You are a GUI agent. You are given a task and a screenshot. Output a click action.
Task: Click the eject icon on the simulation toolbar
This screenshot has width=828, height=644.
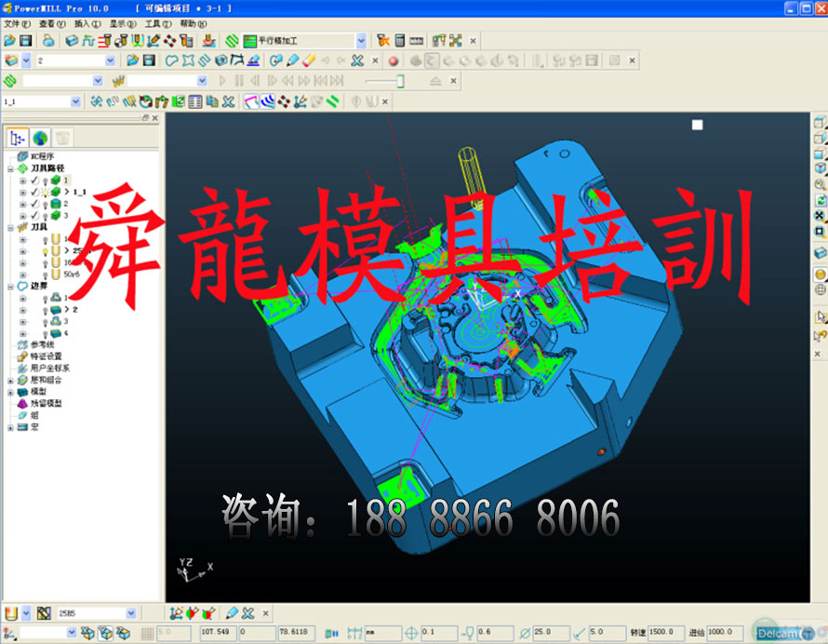coord(436,81)
